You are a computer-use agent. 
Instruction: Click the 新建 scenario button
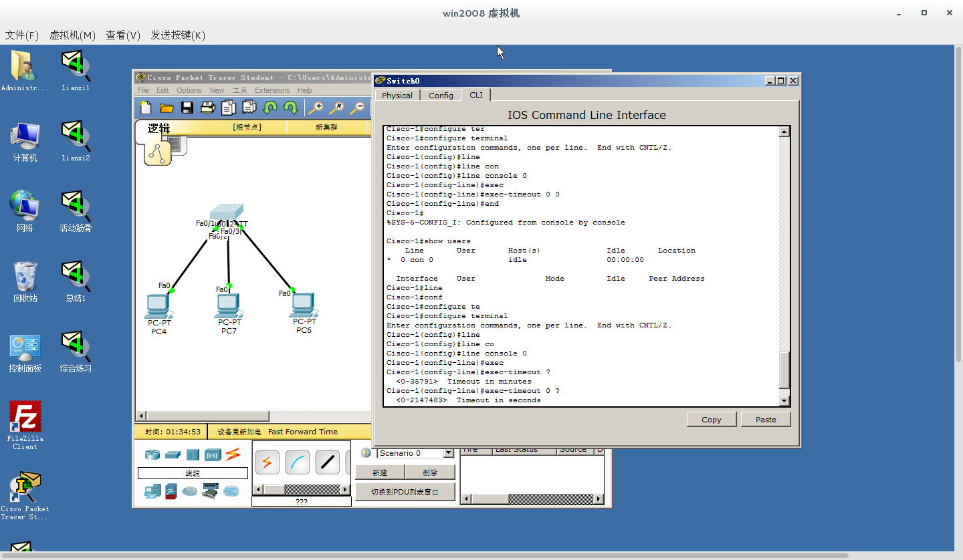tap(379, 472)
